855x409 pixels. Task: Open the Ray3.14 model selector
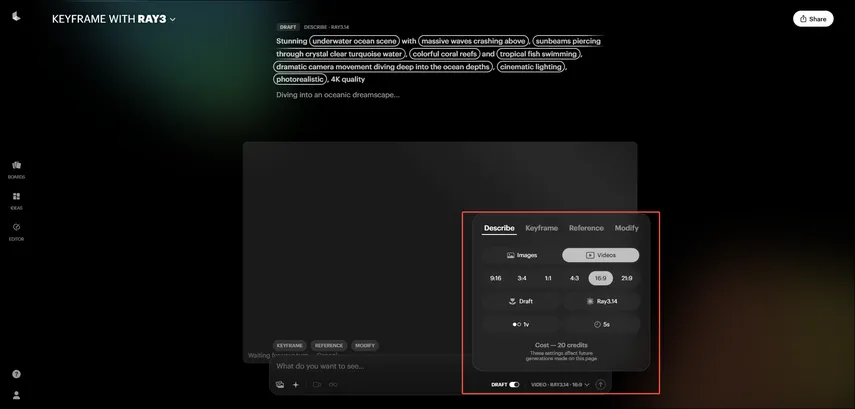point(601,301)
